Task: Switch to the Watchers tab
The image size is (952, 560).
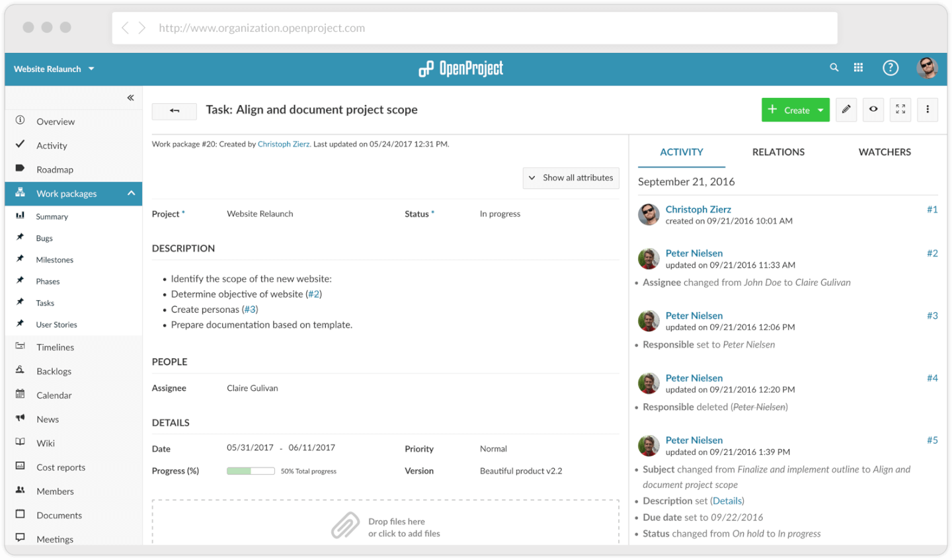Action: coord(885,152)
